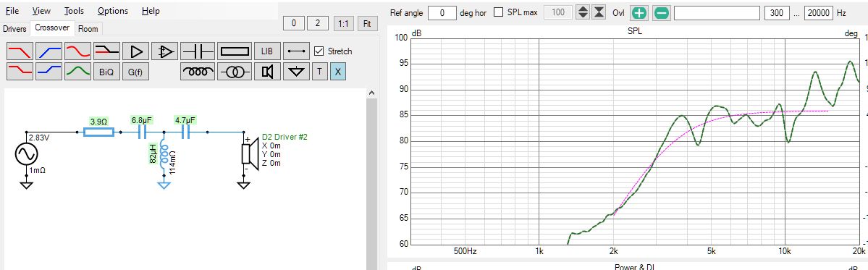Open the File menu
The image size is (868, 270).
pyautogui.click(x=12, y=11)
